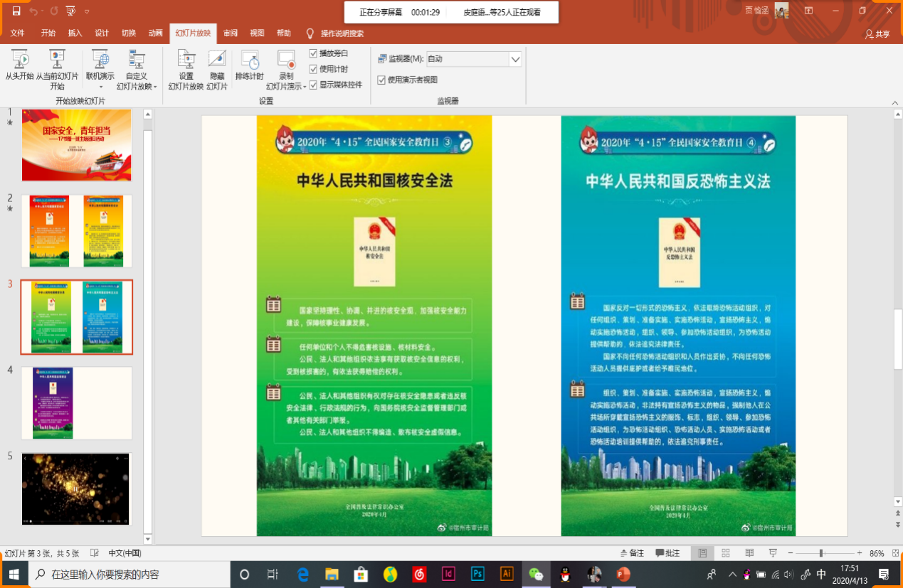Toggle the 播放旁白 checkbox
The height and width of the screenshot is (588, 903).
click(x=313, y=53)
